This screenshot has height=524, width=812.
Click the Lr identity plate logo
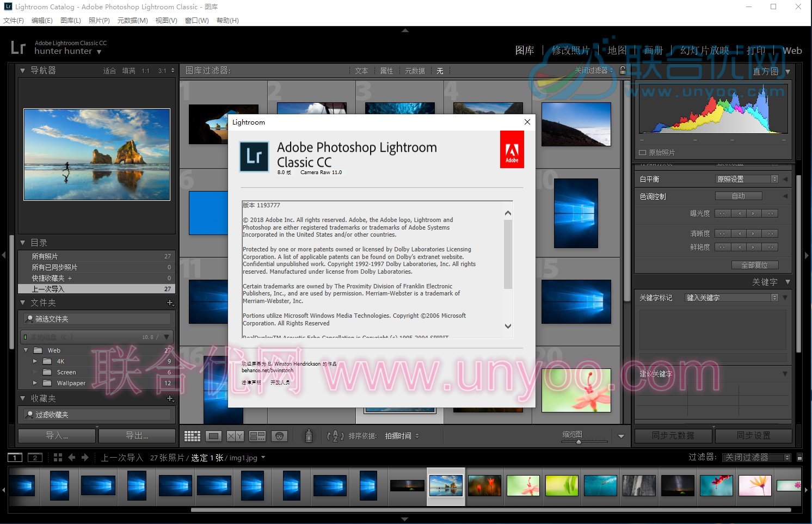[18, 47]
